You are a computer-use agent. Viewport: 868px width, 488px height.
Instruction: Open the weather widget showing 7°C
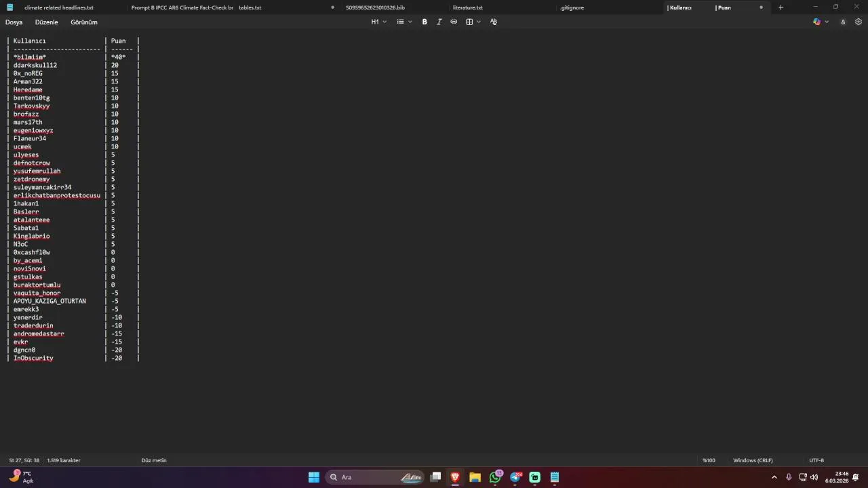click(20, 476)
